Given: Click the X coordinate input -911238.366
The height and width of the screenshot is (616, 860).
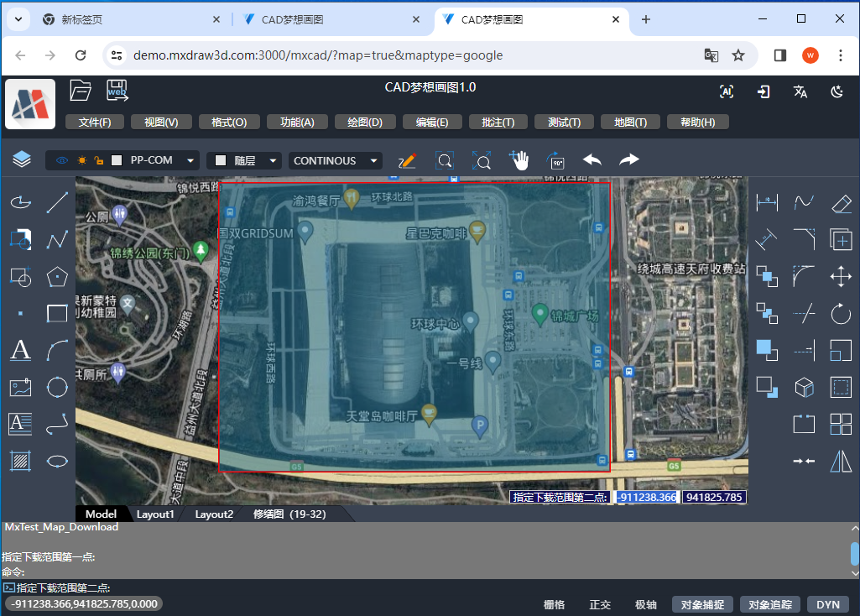Looking at the screenshot, I should tap(647, 497).
